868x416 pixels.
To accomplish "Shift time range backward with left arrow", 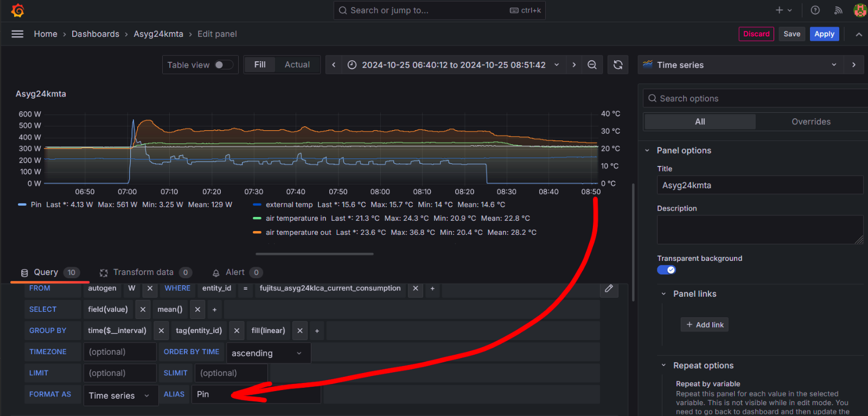I will 334,65.
